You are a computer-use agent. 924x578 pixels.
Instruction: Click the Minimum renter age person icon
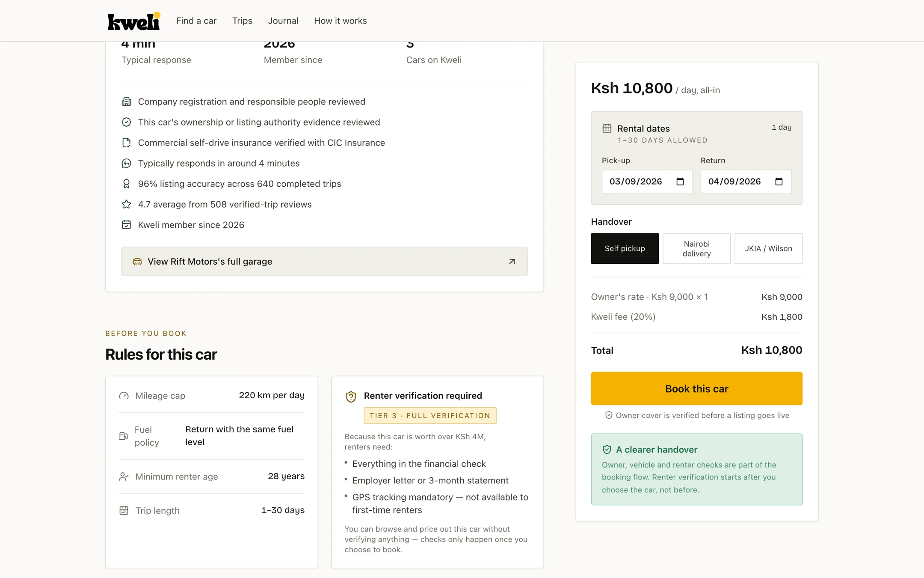124,477
